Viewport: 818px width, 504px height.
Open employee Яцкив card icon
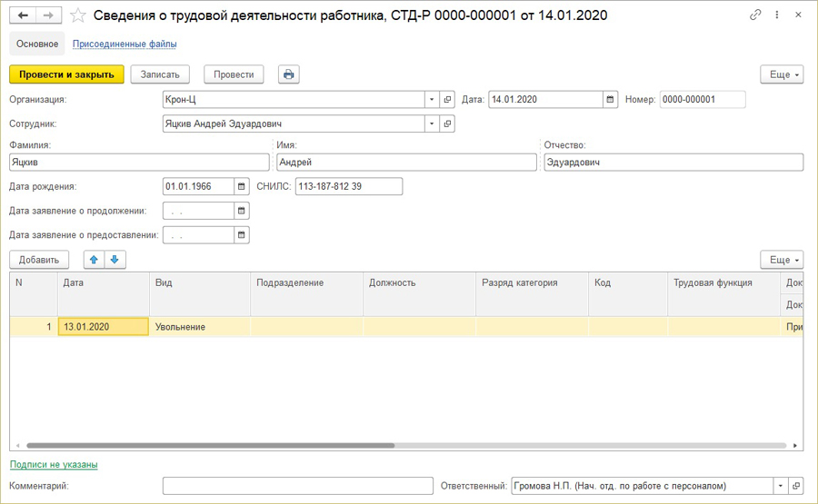coord(447,124)
